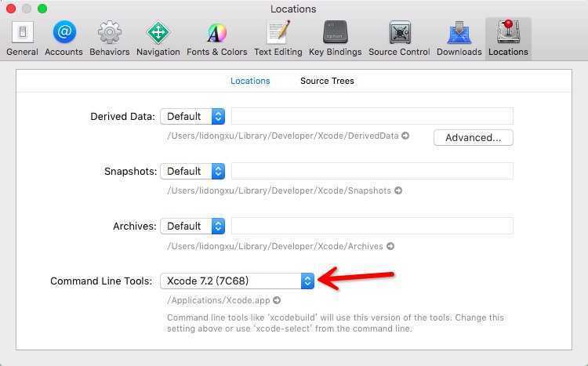Open Source Control preferences
Image resolution: width=588 pixels, height=366 pixels.
(x=399, y=38)
